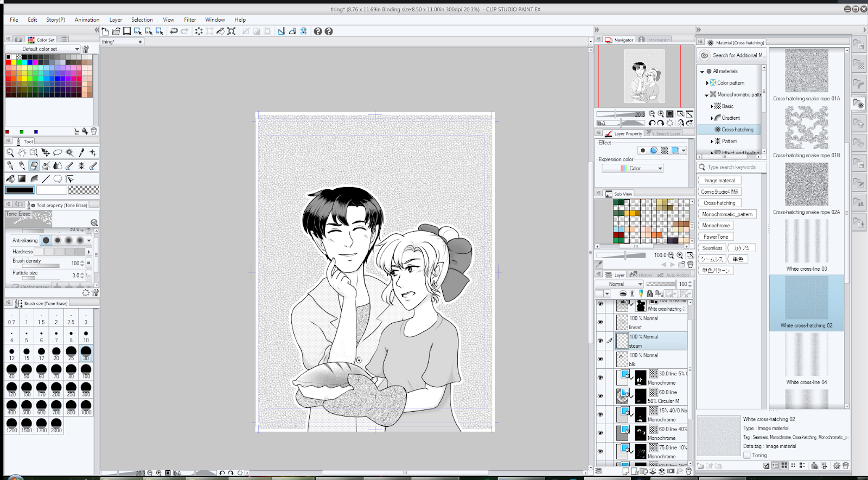The height and width of the screenshot is (480, 868).
Task: Click the Redo arrow in toolbar
Action: pyautogui.click(x=184, y=31)
